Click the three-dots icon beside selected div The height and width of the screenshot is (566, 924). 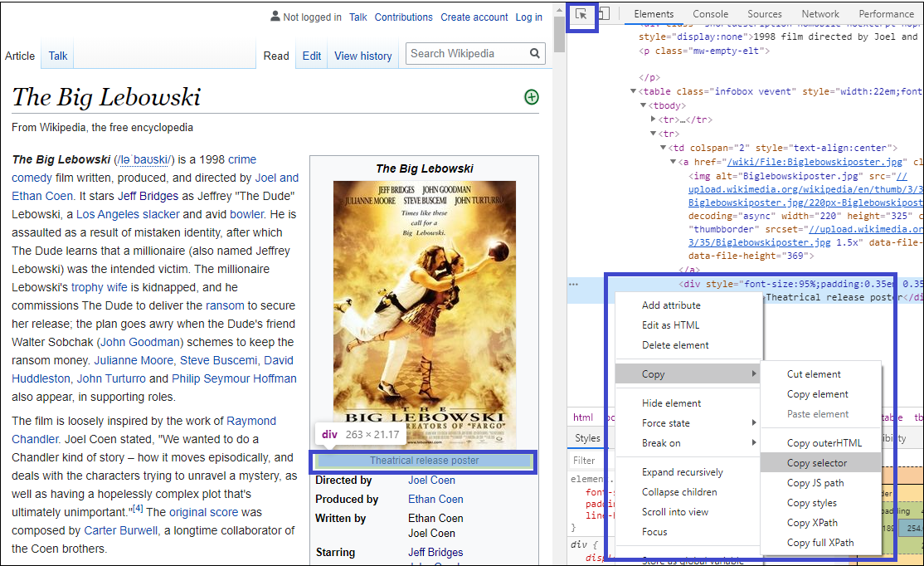[573, 284]
